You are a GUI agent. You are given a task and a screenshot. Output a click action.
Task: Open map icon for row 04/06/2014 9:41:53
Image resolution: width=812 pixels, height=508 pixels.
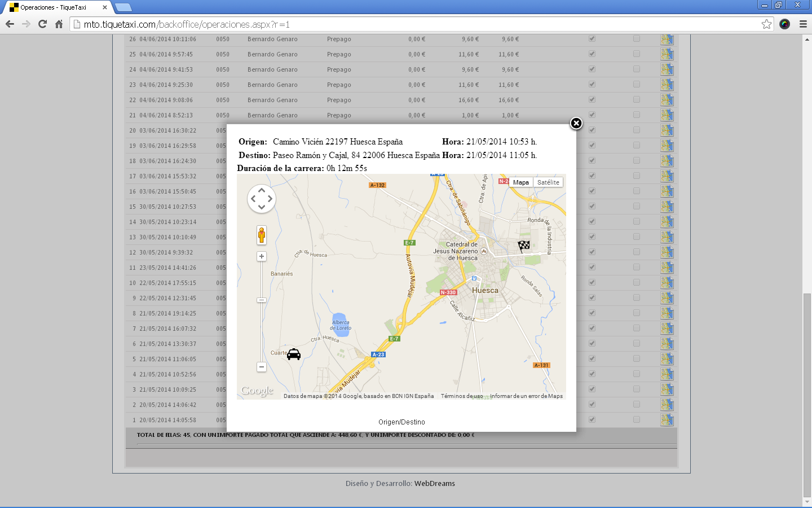(667, 69)
